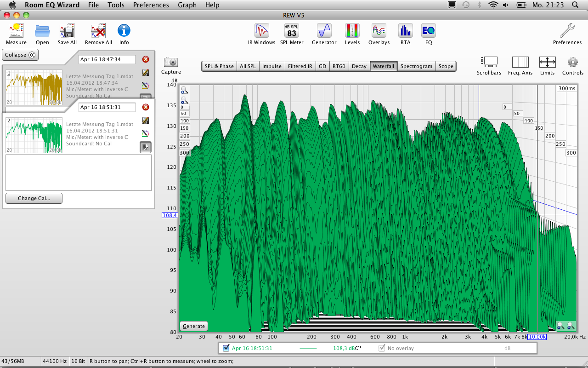Click the Wi-Fi status icon
The width and height of the screenshot is (588, 368).
(x=493, y=5)
